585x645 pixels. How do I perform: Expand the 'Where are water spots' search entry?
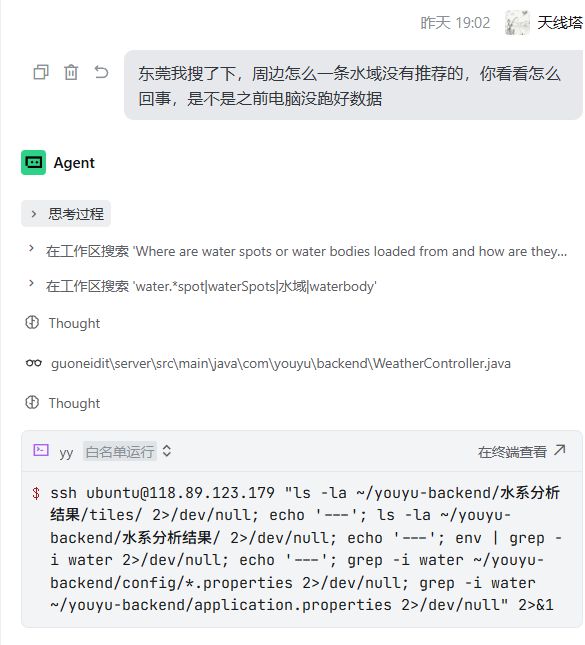click(x=297, y=251)
